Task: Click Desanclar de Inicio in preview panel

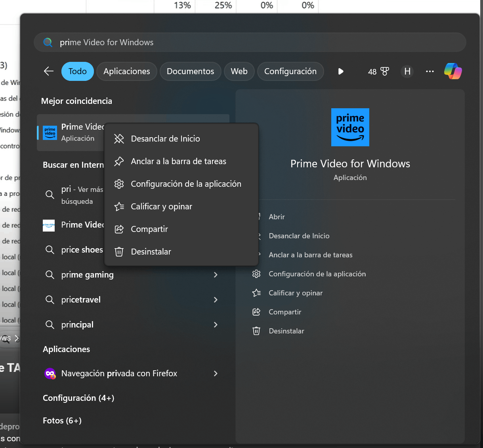Action: click(x=299, y=236)
